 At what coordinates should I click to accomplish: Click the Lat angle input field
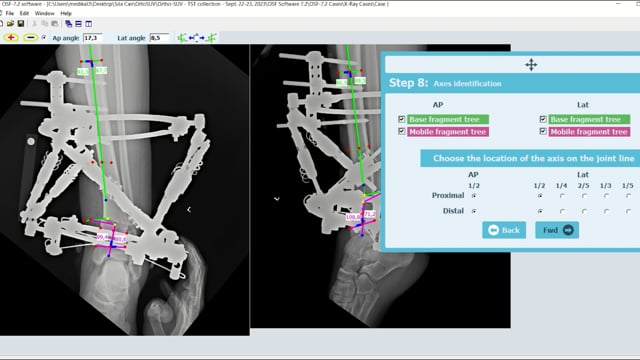(x=159, y=38)
